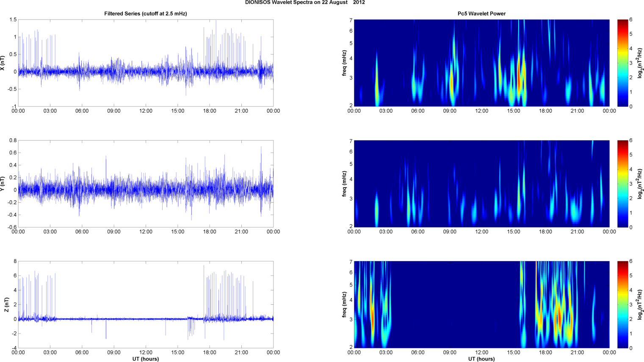
Task: Click the 'Y (nT)' axis label
Action: click(3, 184)
